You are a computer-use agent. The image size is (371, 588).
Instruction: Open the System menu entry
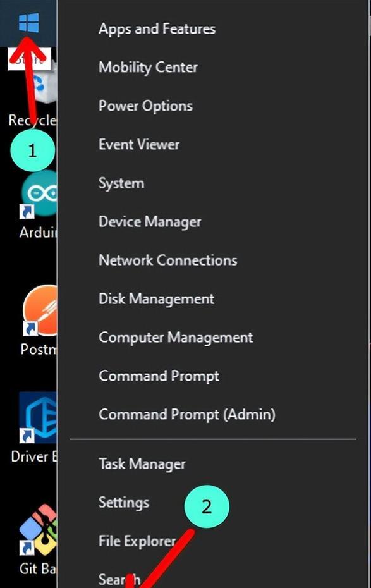point(121,183)
